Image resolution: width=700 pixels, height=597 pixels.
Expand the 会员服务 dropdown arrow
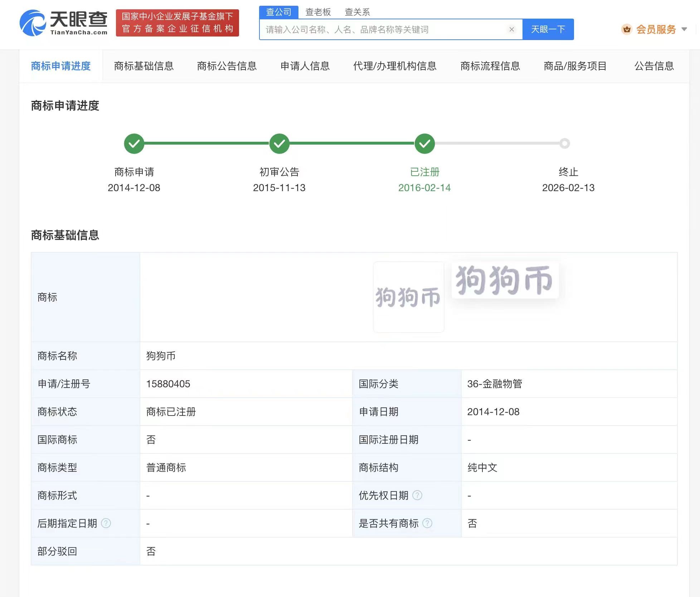684,29
